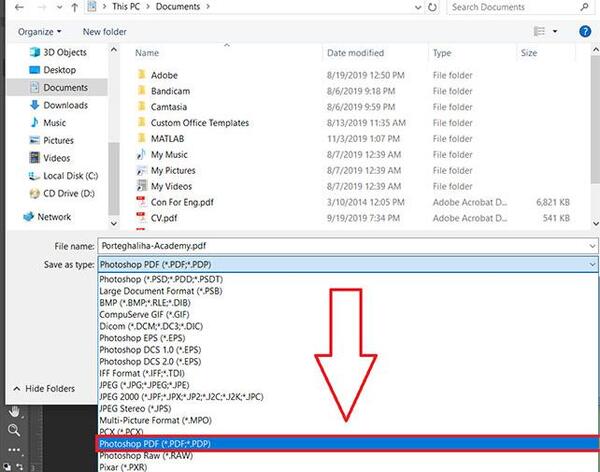Click the My Music shortcut icon
The image size is (600, 472).
coord(141,154)
